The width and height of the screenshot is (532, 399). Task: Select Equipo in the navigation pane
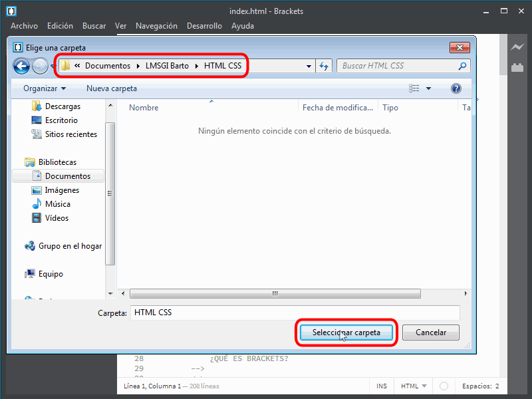point(51,274)
